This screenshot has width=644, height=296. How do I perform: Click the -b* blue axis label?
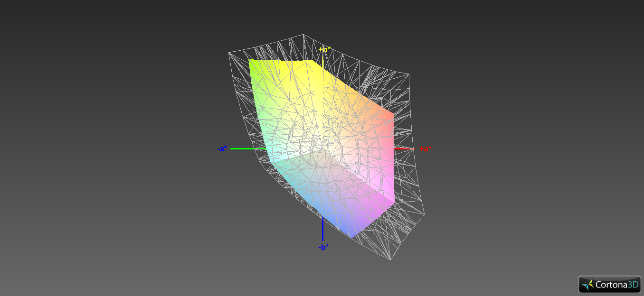point(323,247)
